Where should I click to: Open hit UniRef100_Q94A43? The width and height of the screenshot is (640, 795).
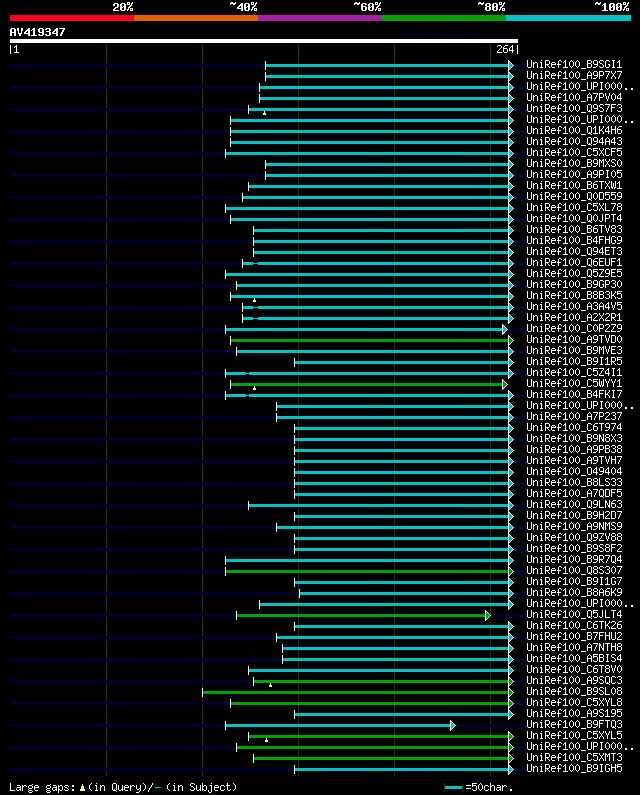tap(574, 141)
